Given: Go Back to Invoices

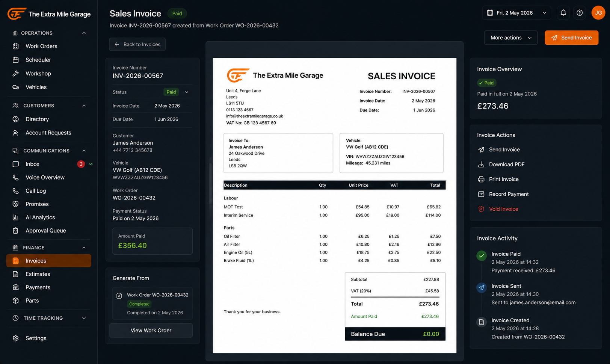Looking at the screenshot, I should [137, 44].
